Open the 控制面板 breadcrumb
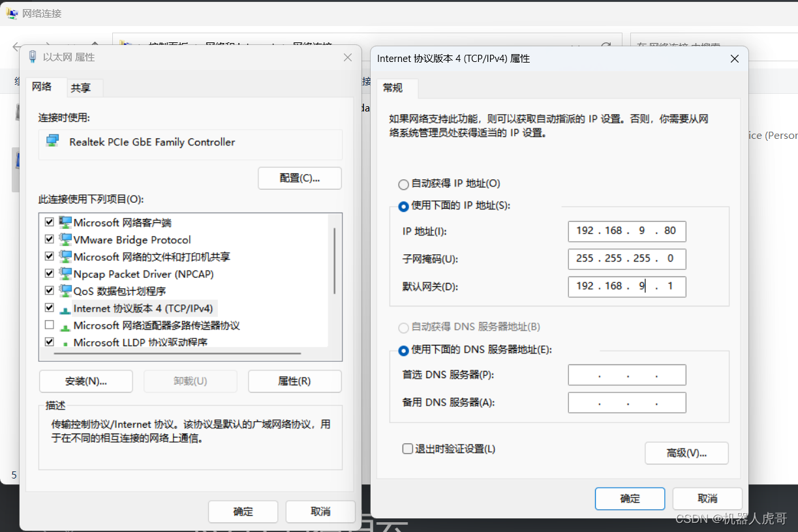This screenshot has width=798, height=532. click(x=170, y=44)
